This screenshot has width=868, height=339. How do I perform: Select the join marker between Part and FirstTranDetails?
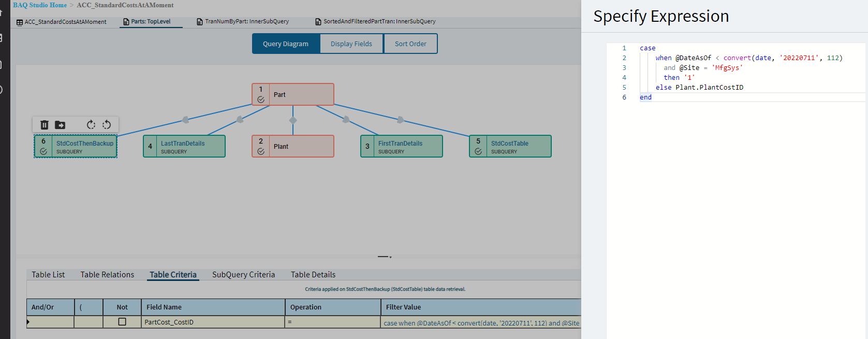coord(346,120)
